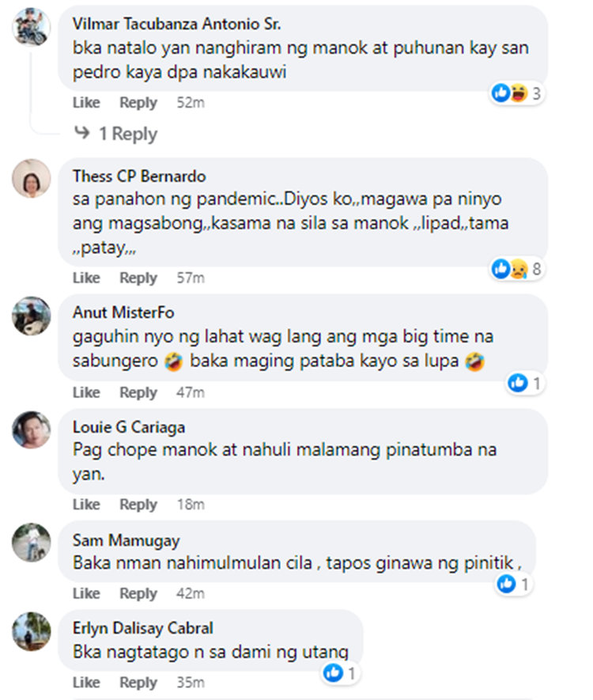Open like count on Anut MisterFo's comment

525,383
